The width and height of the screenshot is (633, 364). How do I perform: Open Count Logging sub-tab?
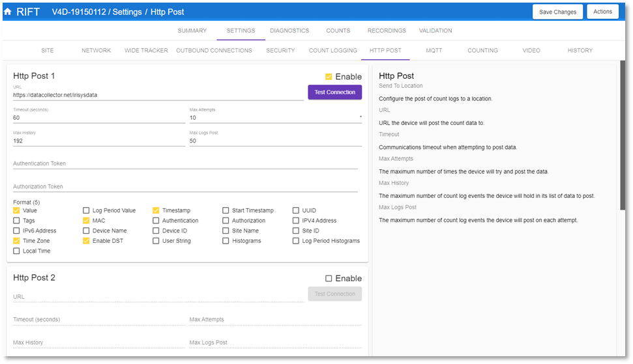[333, 50]
